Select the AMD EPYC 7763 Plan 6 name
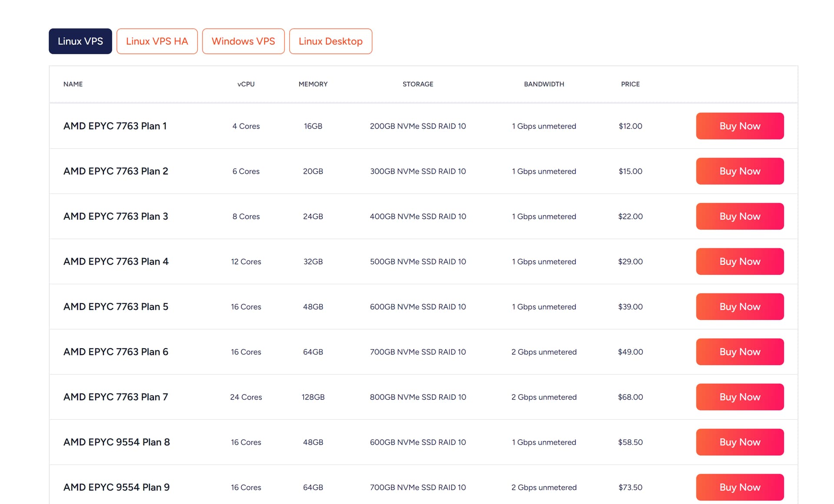 (116, 352)
